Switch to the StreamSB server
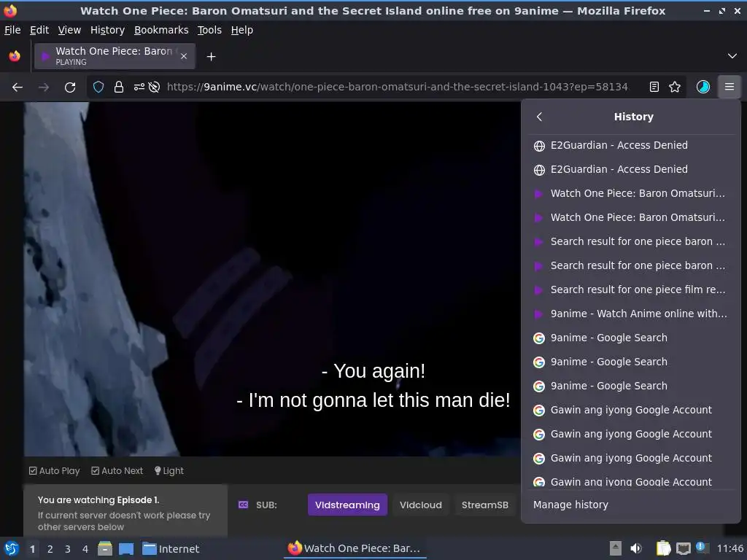 (x=485, y=505)
